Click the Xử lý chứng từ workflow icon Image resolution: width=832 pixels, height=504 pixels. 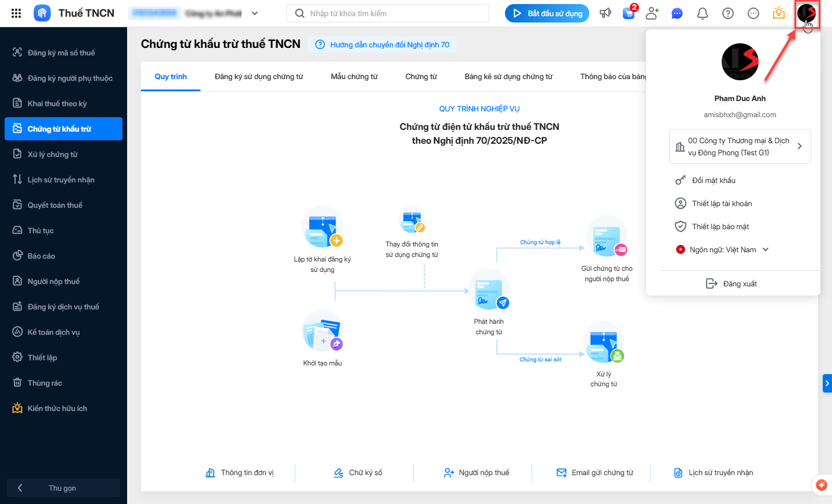point(604,342)
